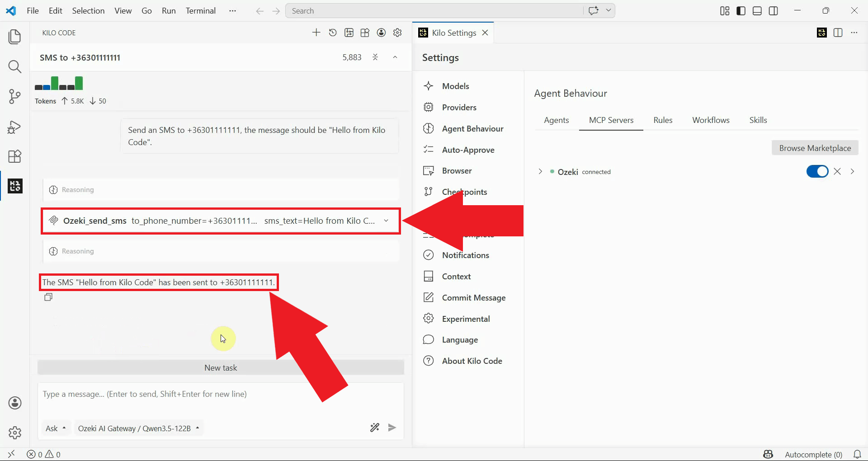Open the Copilot chat dropdown arrow
The image size is (868, 461).
609,10
